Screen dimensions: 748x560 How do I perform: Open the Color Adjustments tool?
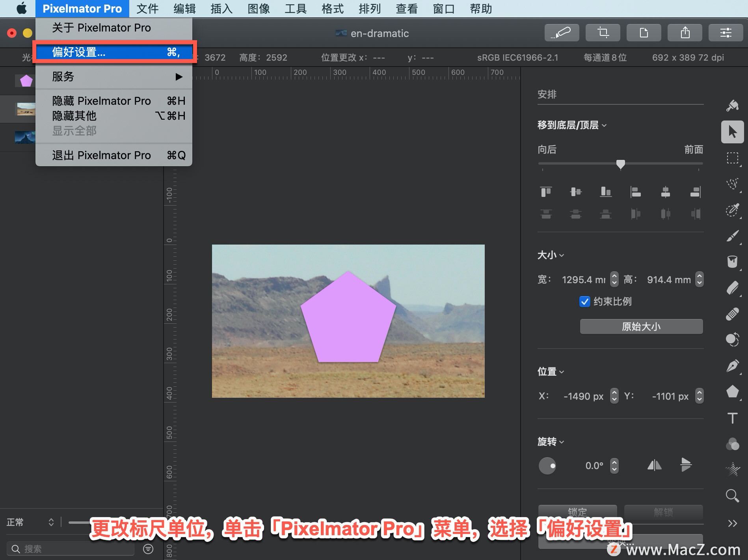coord(732,444)
